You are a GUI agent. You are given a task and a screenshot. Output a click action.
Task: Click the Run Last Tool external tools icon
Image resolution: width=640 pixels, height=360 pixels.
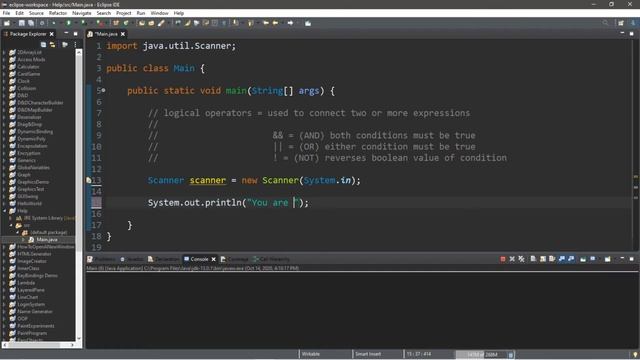[x=100, y=23]
